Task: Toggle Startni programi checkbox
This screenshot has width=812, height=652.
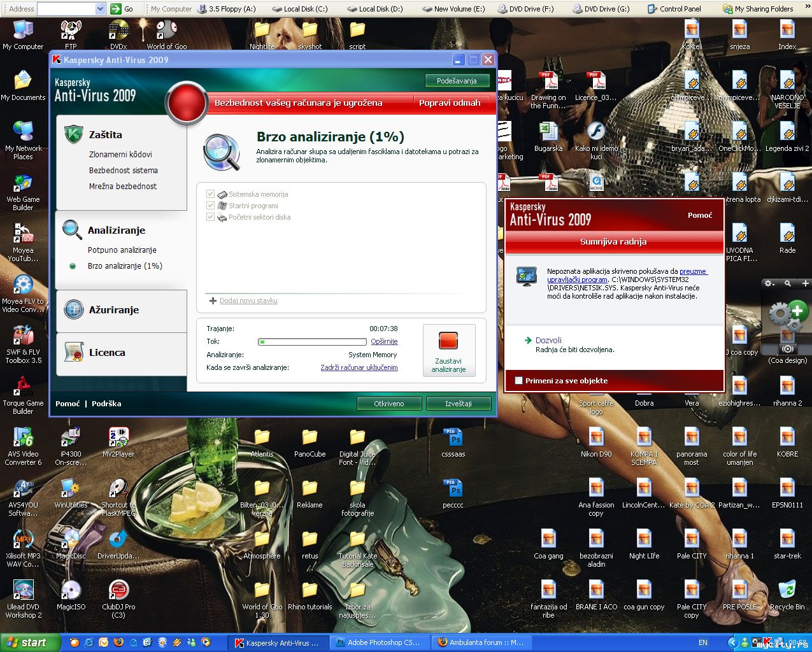Action: click(x=210, y=206)
